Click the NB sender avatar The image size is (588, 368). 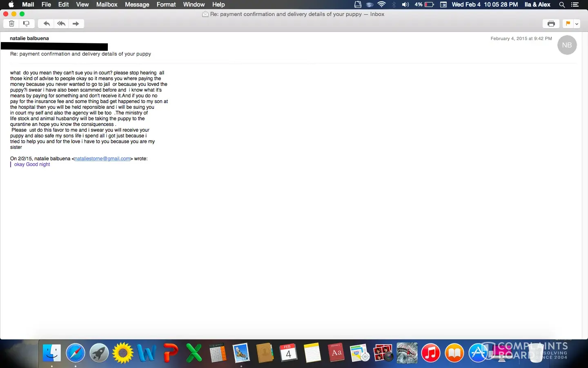[567, 45]
